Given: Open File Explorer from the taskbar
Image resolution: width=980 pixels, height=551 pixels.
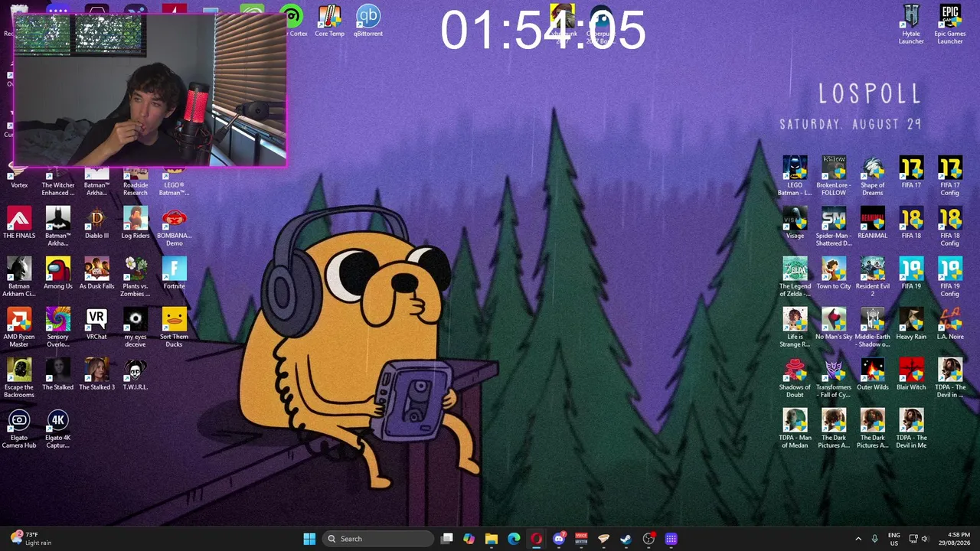Looking at the screenshot, I should [x=492, y=539].
